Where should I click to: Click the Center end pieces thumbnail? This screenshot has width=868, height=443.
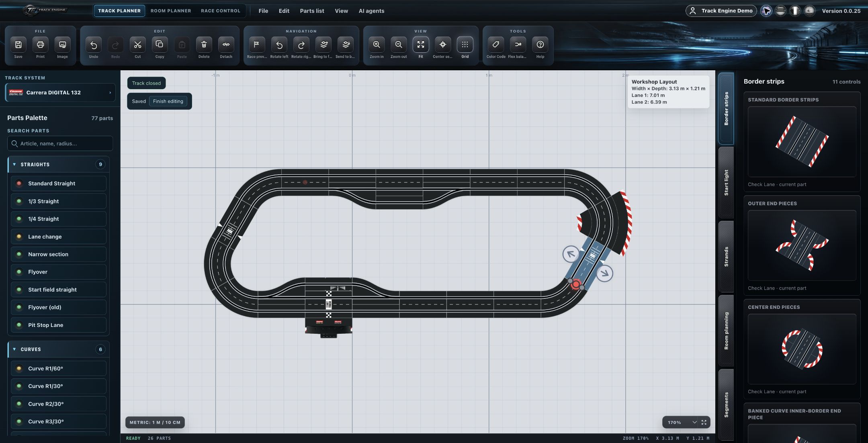pyautogui.click(x=802, y=349)
